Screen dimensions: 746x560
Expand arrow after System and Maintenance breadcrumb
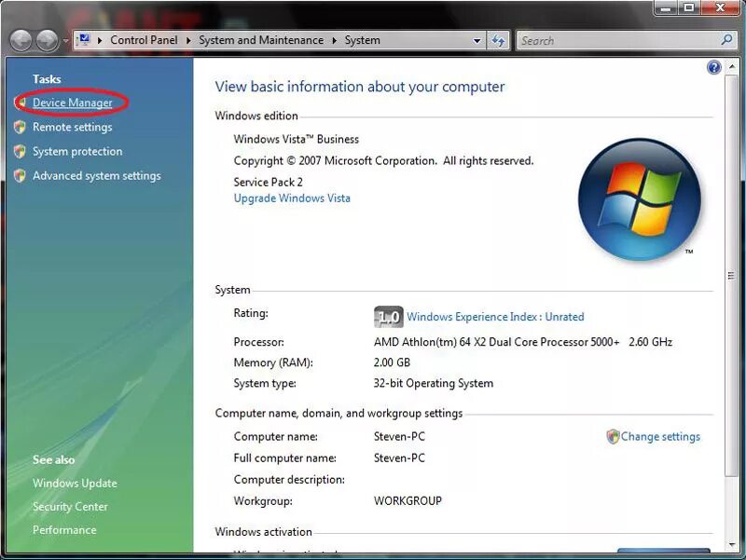tap(335, 40)
